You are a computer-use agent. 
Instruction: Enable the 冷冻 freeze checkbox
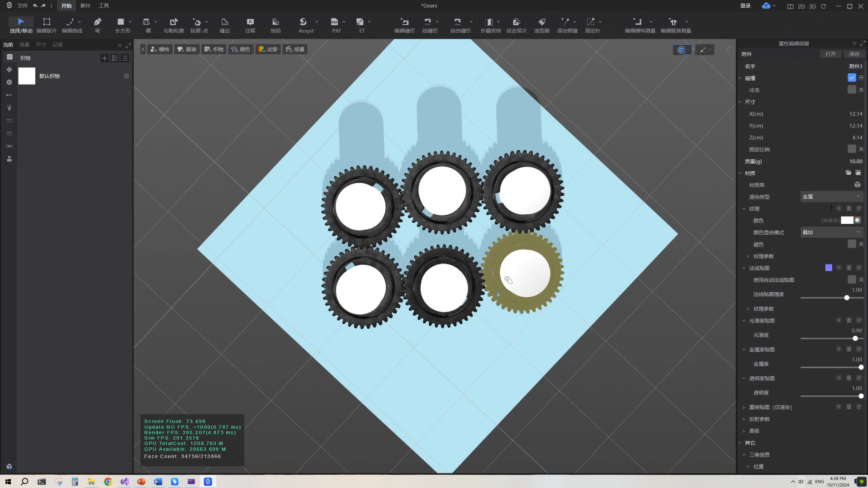pyautogui.click(x=852, y=90)
